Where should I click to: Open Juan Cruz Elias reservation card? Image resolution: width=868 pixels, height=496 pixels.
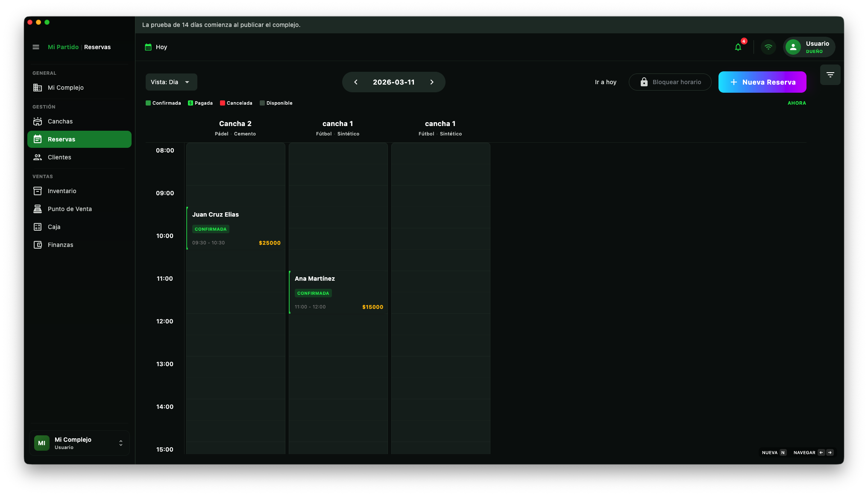tap(236, 228)
